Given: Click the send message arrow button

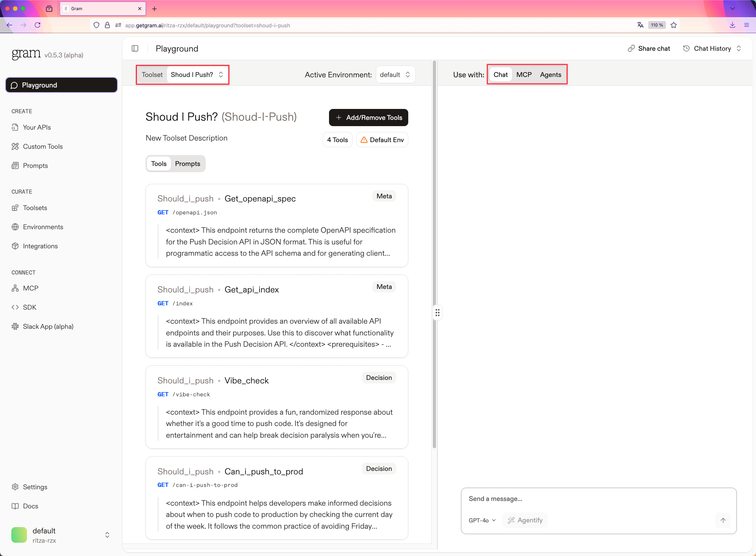Looking at the screenshot, I should click(x=723, y=520).
